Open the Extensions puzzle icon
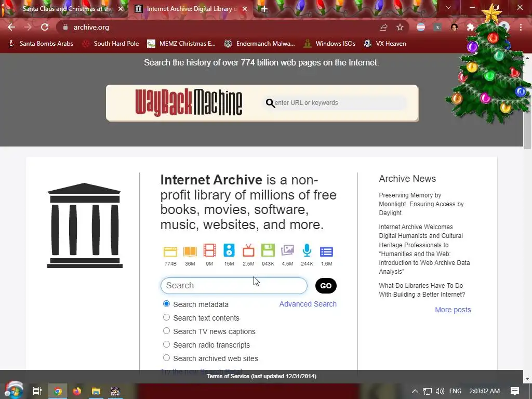 tap(470, 27)
